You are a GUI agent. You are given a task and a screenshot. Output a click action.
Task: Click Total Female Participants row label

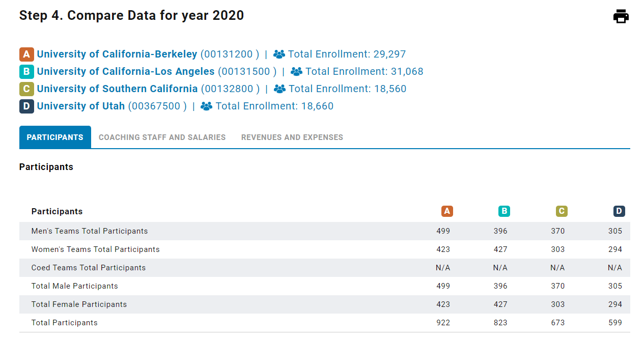pos(79,304)
